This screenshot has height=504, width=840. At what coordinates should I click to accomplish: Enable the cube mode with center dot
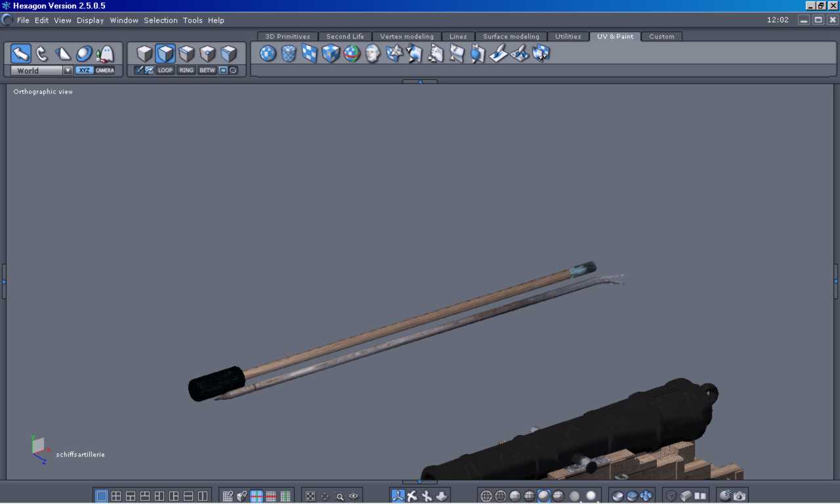tap(207, 53)
